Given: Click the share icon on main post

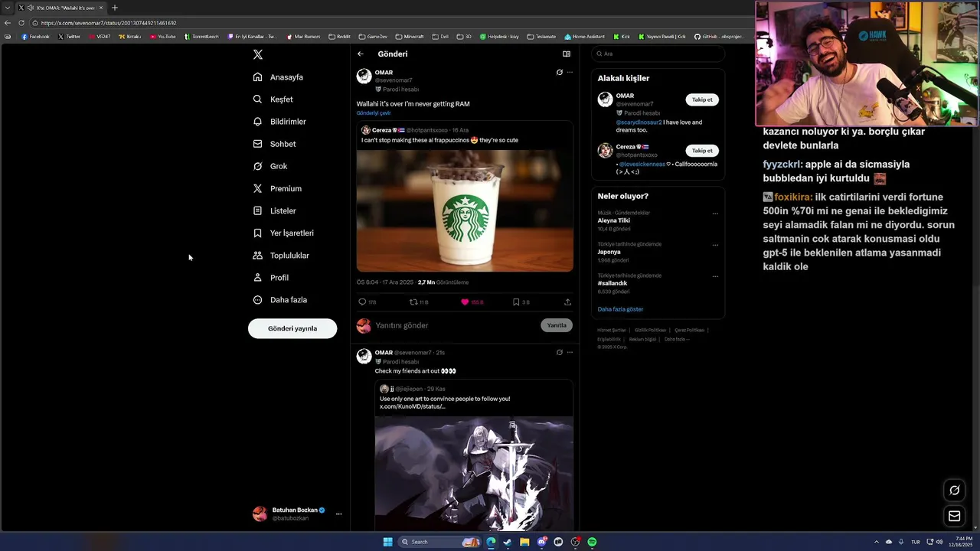Looking at the screenshot, I should [x=567, y=302].
